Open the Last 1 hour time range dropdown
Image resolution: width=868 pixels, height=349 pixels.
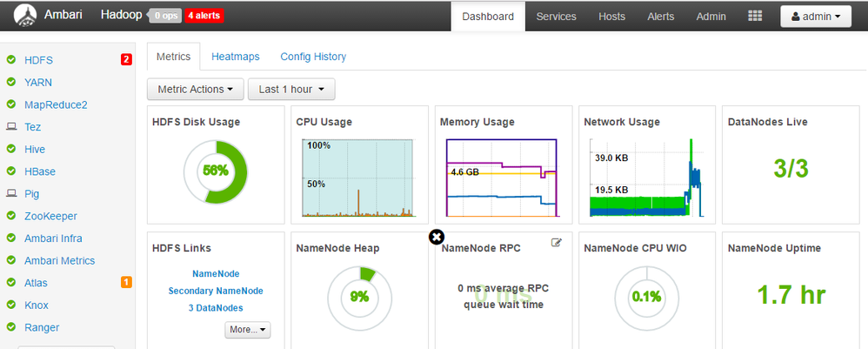coord(290,89)
